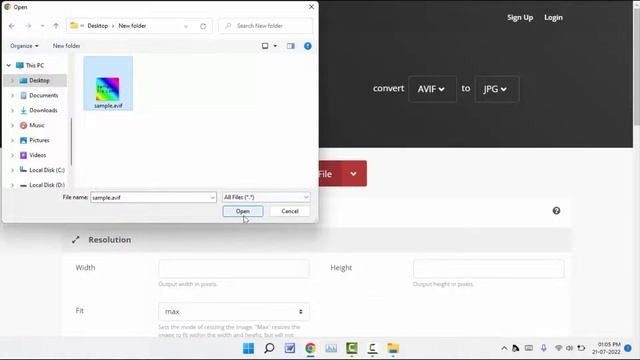This screenshot has height=360, width=640.
Task: Open the AVIF source format dropdown
Action: [x=432, y=89]
